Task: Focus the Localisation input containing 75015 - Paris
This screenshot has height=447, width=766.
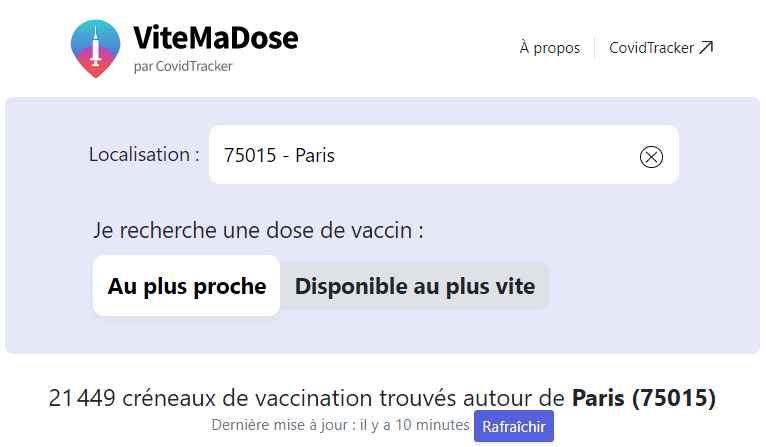Action: (420, 155)
